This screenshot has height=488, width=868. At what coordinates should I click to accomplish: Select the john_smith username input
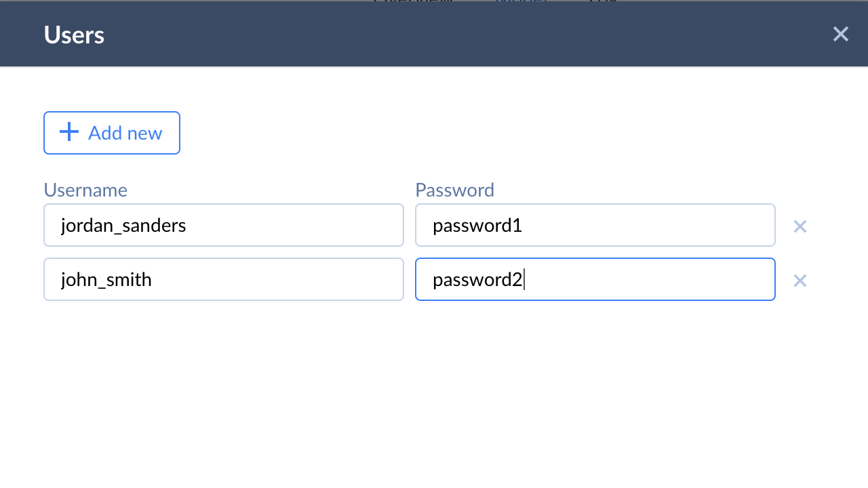click(x=224, y=279)
